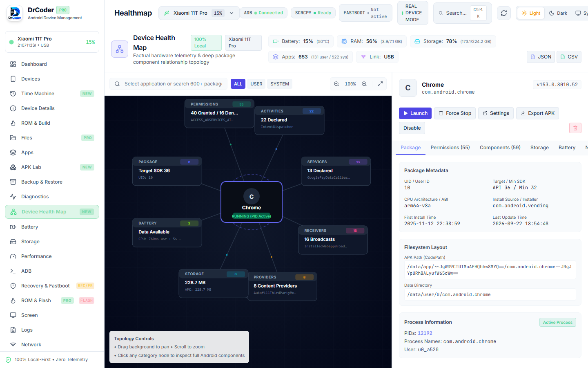The width and height of the screenshot is (588, 368).
Task: Open the Dashboard sidebar item
Action: [x=52, y=64]
